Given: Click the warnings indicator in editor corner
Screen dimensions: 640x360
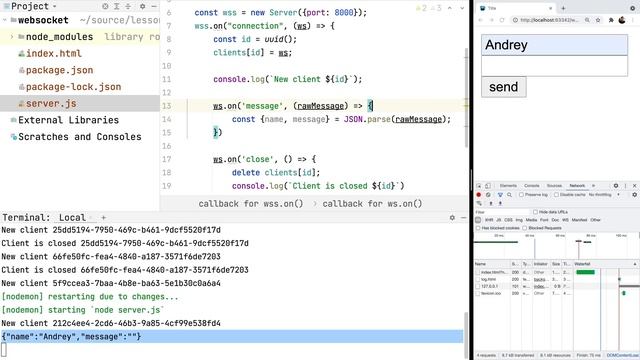Looking at the screenshot, I should (428, 8).
